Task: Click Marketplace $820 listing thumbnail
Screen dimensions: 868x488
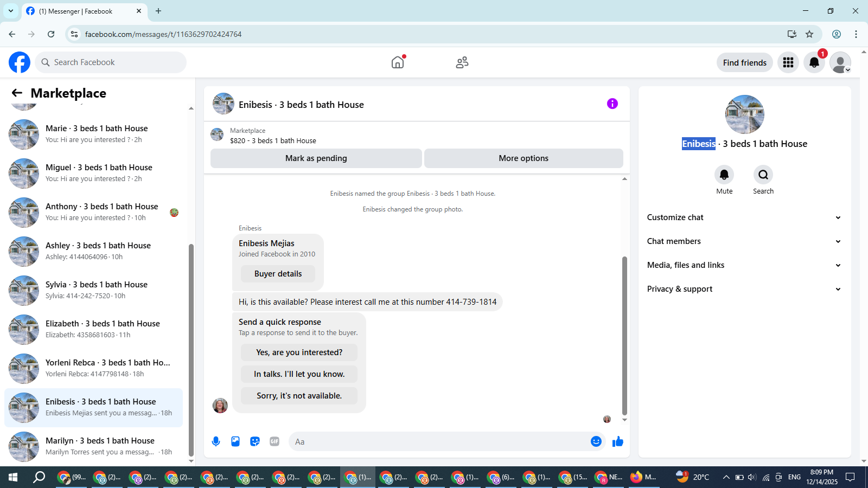Action: pyautogui.click(x=217, y=134)
